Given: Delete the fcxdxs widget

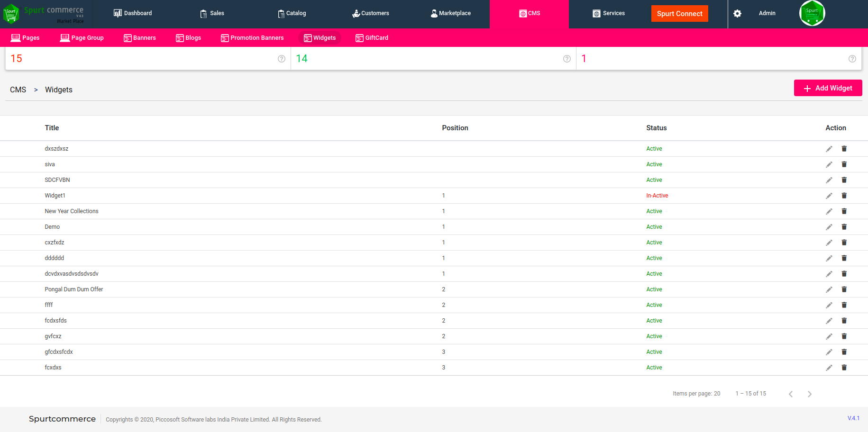Looking at the screenshot, I should (844, 368).
